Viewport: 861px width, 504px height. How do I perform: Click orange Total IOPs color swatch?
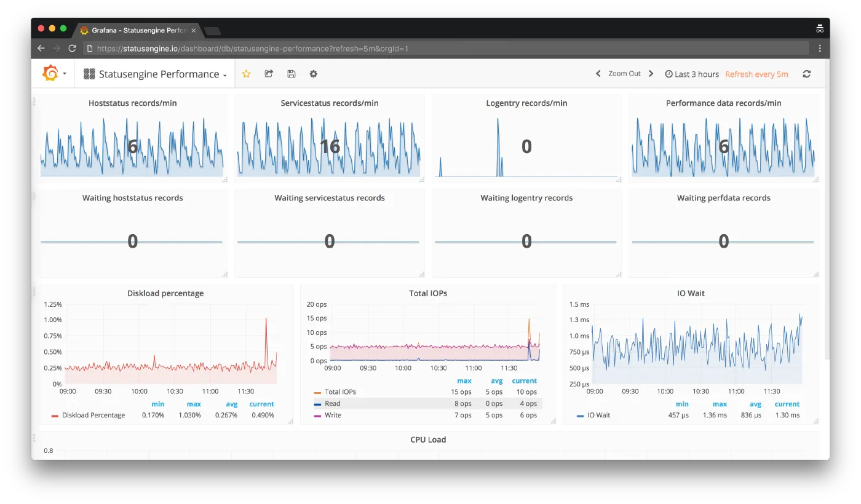(x=317, y=392)
